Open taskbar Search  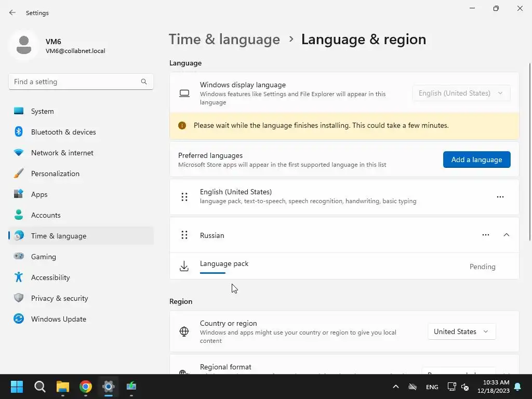pyautogui.click(x=39, y=387)
